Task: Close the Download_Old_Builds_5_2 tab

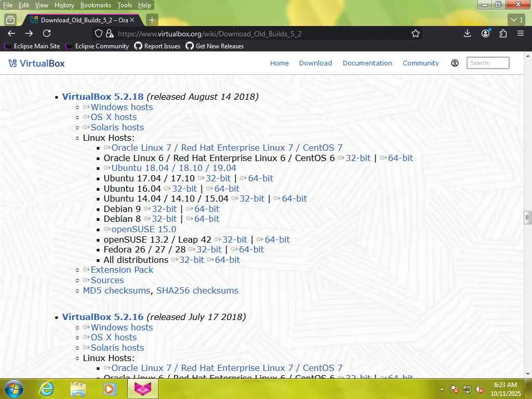Action: click(132, 20)
